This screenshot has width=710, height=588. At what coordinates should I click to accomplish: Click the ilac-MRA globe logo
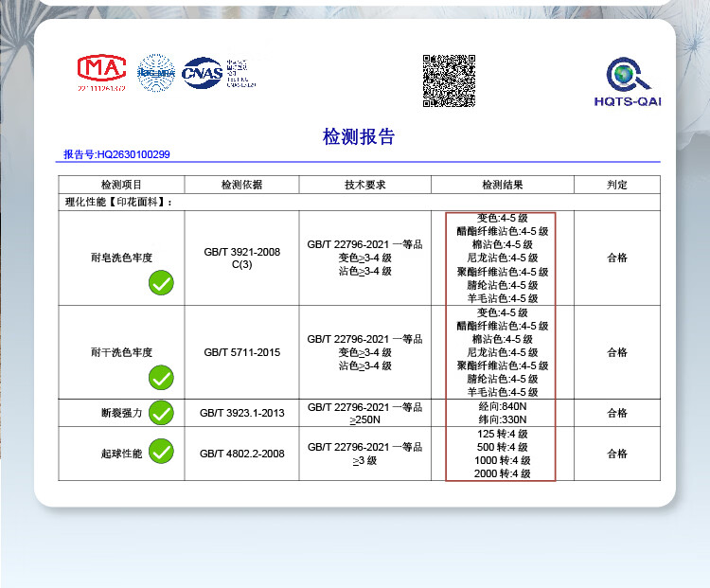[157, 73]
